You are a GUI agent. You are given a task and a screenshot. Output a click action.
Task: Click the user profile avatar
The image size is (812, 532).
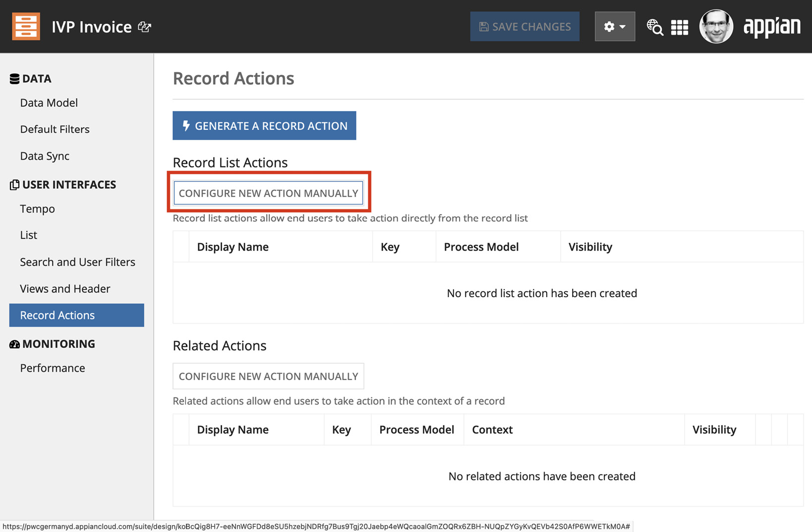point(716,26)
